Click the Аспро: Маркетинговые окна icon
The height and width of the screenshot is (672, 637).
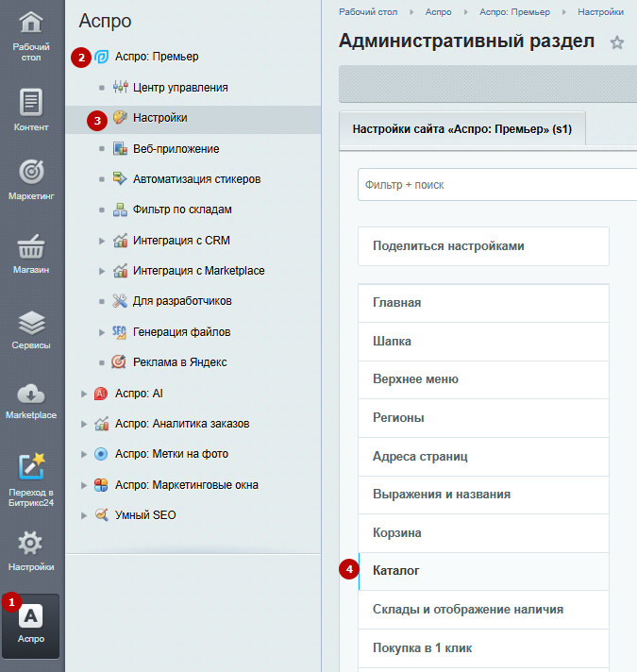[x=101, y=485]
